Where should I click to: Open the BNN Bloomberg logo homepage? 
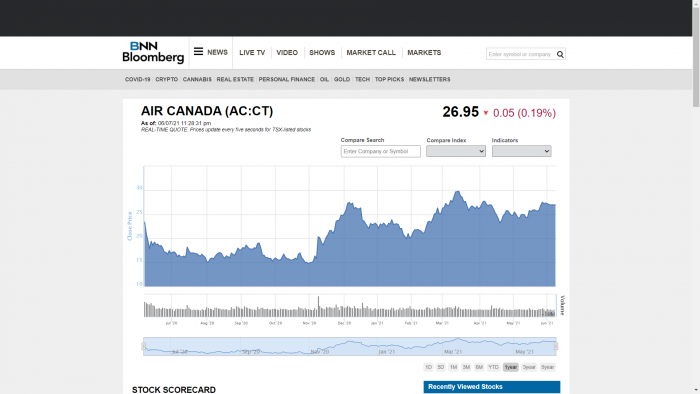pyautogui.click(x=153, y=52)
